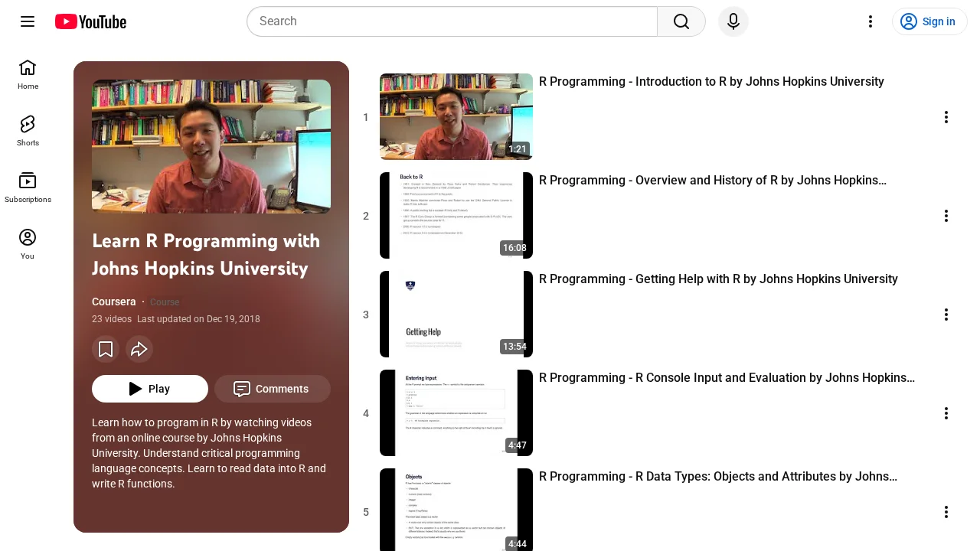
Task: Open the playlist Comments
Action: 273,389
